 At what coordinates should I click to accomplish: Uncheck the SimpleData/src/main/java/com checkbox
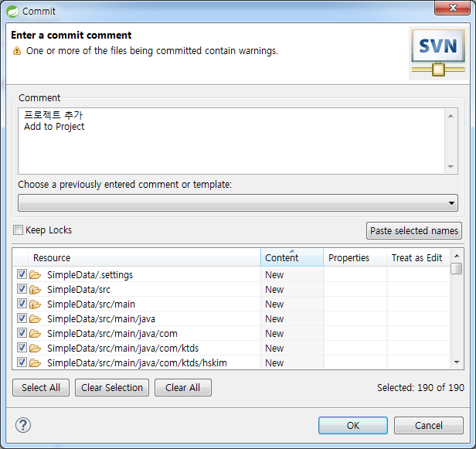(22, 333)
